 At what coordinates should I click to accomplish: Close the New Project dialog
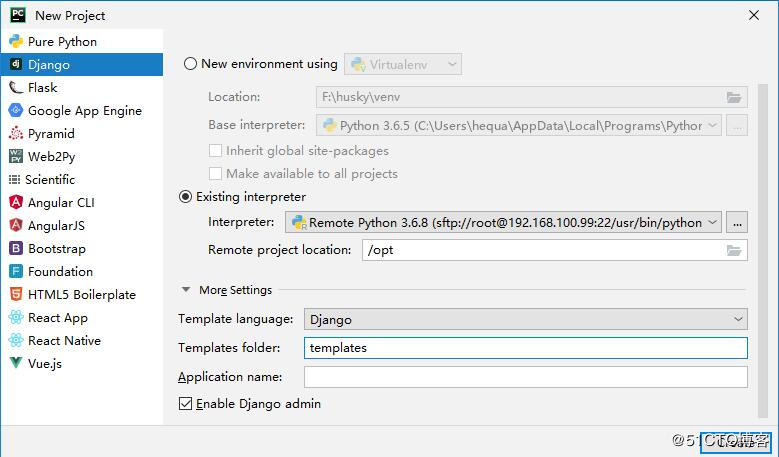754,15
